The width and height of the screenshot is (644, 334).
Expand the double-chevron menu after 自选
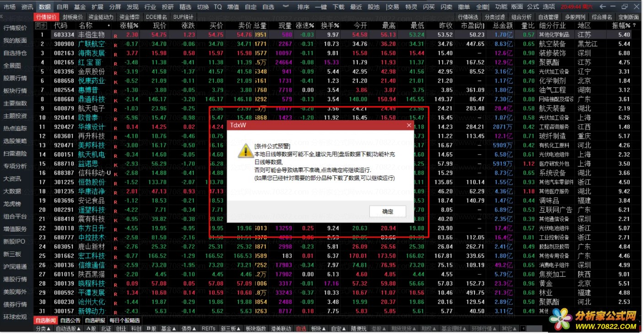[286, 7]
